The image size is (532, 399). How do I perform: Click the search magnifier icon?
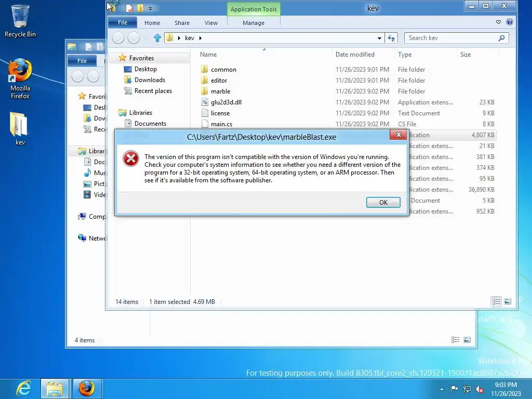(501, 38)
